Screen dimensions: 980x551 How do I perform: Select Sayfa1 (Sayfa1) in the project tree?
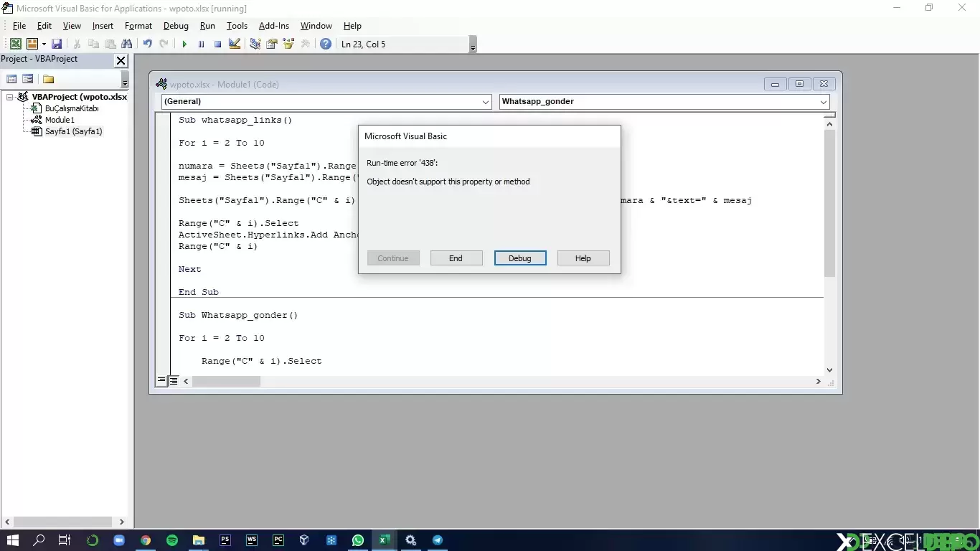[x=74, y=131]
